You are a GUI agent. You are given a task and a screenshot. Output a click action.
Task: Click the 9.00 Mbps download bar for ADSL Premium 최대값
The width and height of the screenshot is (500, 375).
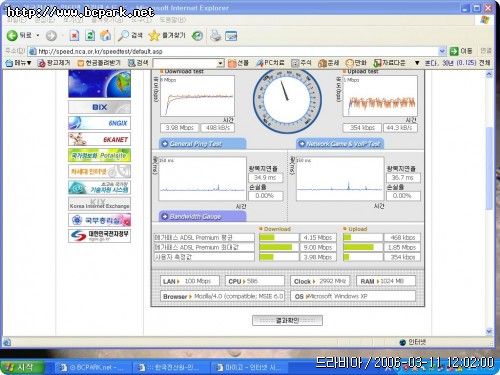(279, 247)
